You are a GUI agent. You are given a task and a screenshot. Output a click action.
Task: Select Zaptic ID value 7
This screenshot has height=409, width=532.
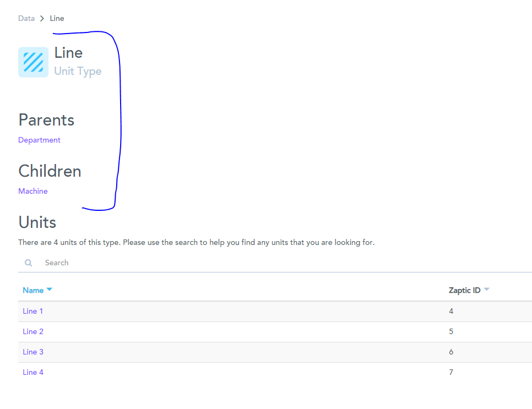[x=451, y=372]
